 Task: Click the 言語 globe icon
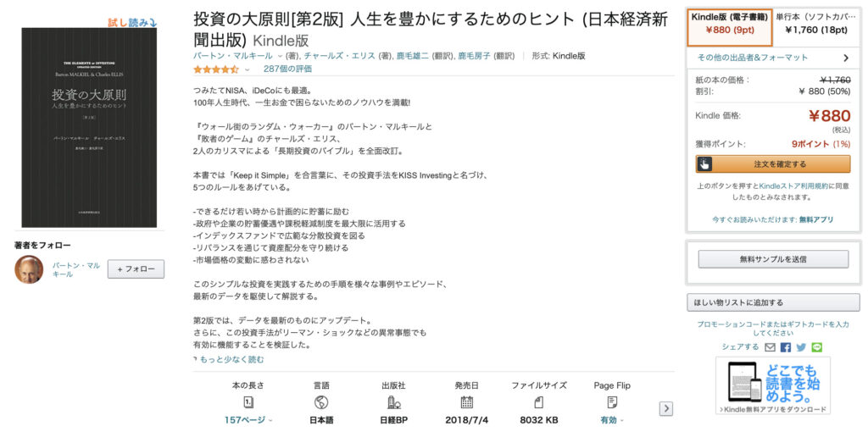click(321, 402)
